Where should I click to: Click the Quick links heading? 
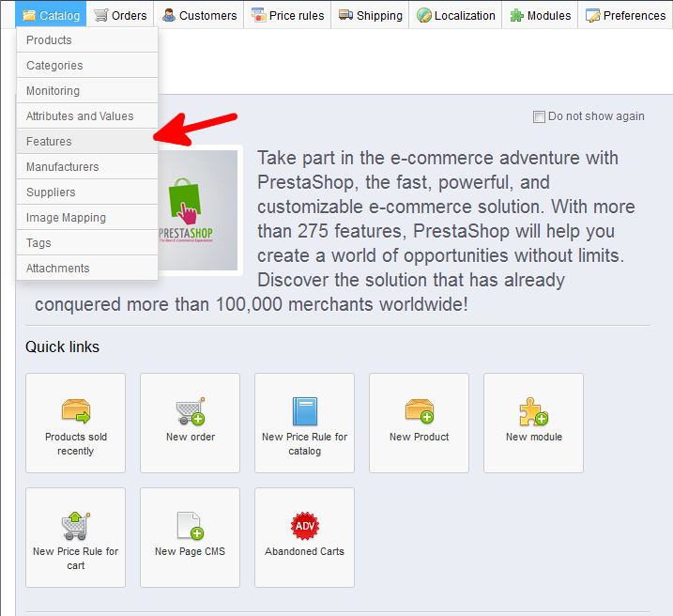pyautogui.click(x=62, y=346)
